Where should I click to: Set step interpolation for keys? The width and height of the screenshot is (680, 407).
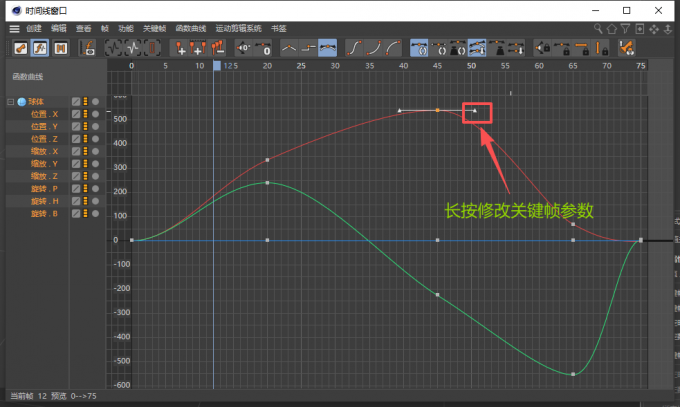308,48
